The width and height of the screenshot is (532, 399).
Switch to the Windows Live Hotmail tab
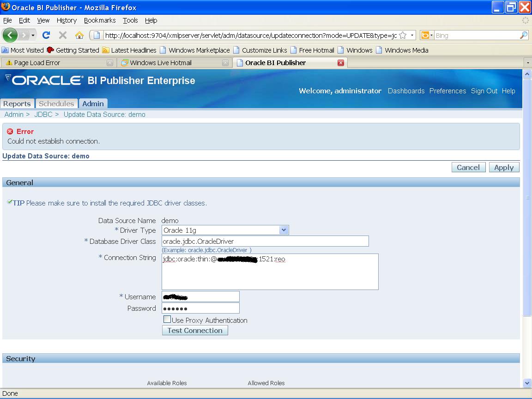(175, 63)
